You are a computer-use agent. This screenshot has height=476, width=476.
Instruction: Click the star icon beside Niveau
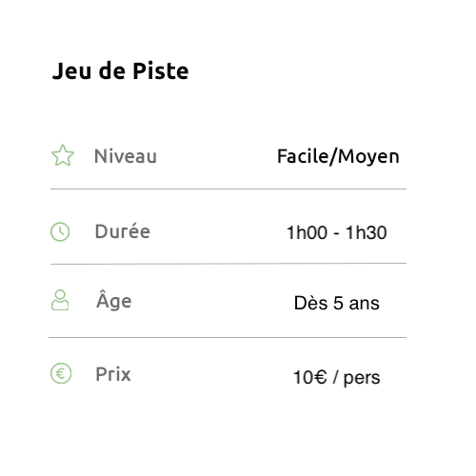point(63,155)
